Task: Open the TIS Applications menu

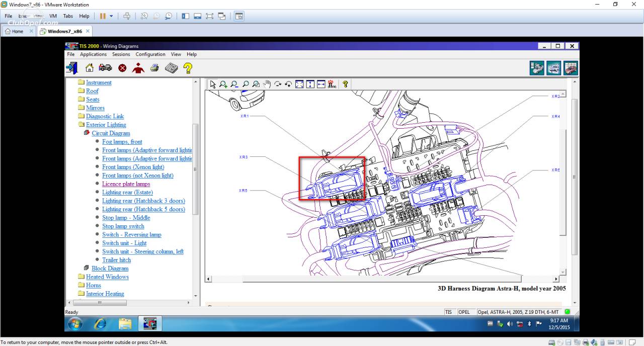Action: (94, 54)
